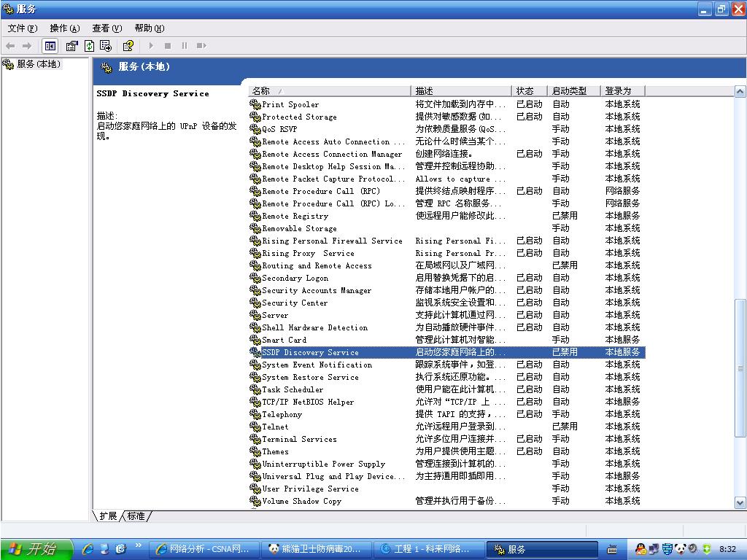Click the Refresh toolbar icon

click(x=89, y=46)
